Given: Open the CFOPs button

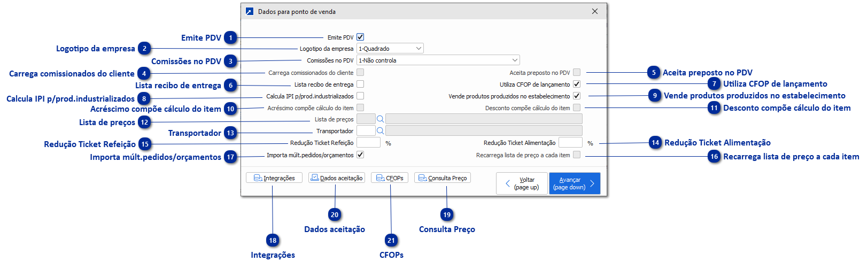Looking at the screenshot, I should coord(390,178).
